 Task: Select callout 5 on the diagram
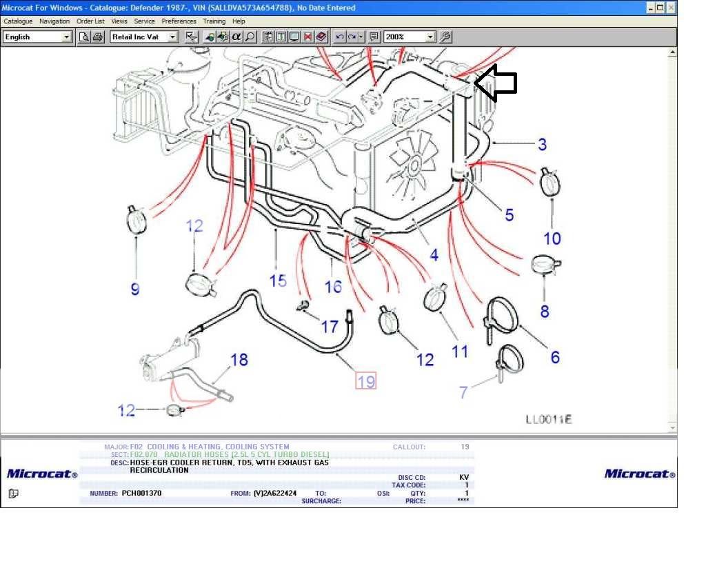click(x=510, y=215)
